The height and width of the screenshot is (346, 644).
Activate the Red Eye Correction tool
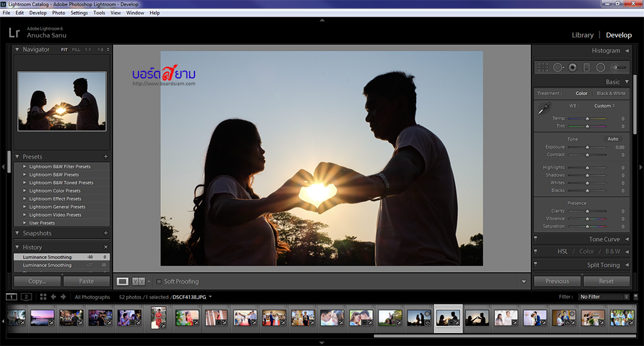point(572,67)
